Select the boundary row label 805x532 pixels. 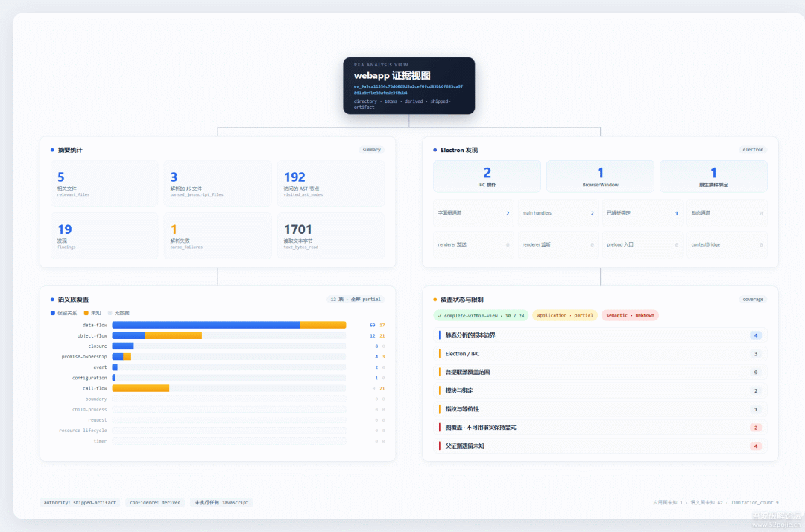pyautogui.click(x=96, y=399)
